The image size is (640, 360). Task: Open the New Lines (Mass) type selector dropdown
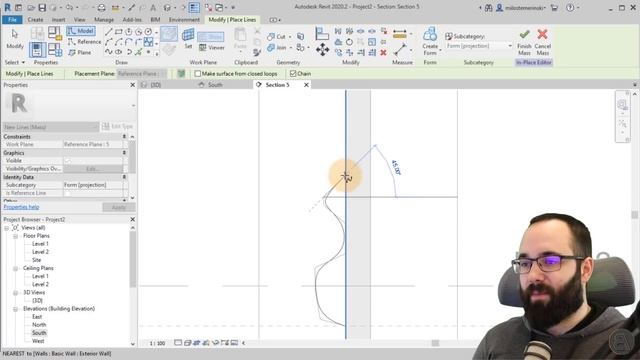51,127
